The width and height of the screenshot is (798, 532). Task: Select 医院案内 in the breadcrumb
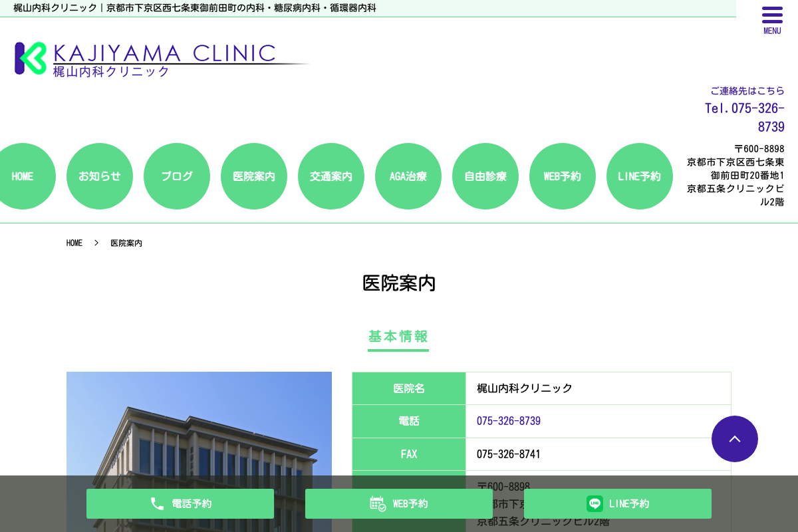[126, 243]
